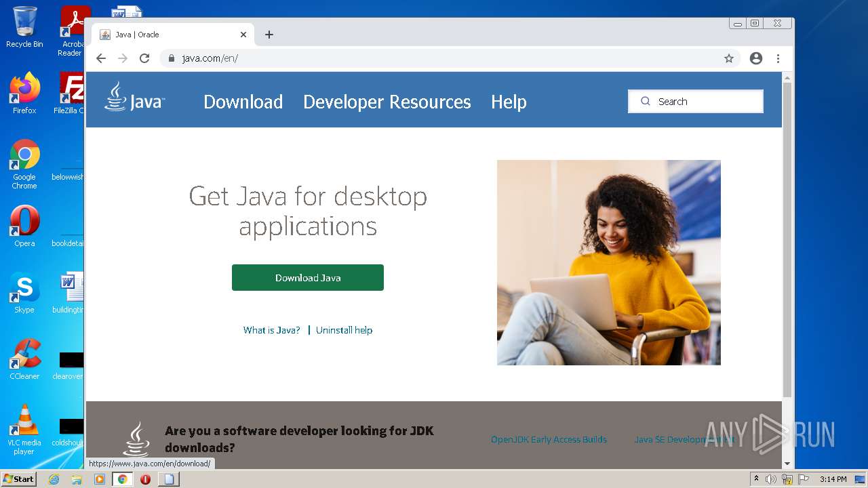
Task: Open the Help navigation item
Action: [x=509, y=102]
